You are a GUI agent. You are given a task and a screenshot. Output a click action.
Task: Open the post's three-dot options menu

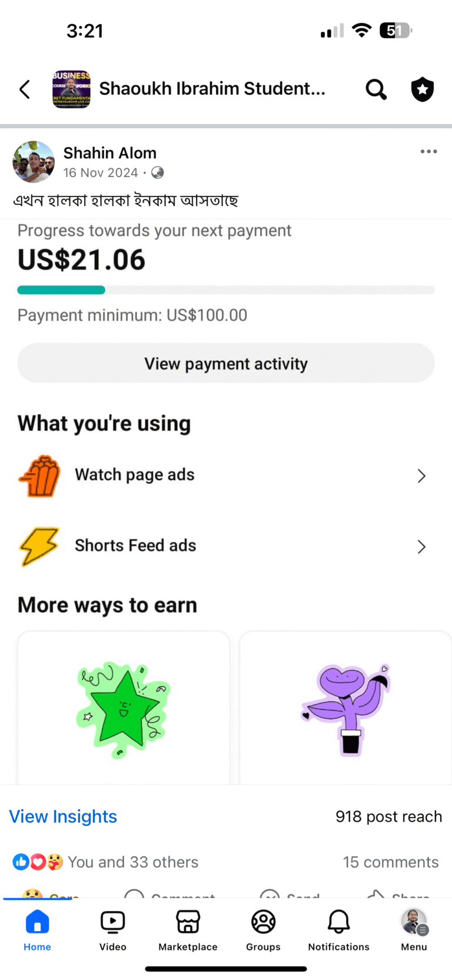[x=428, y=152]
